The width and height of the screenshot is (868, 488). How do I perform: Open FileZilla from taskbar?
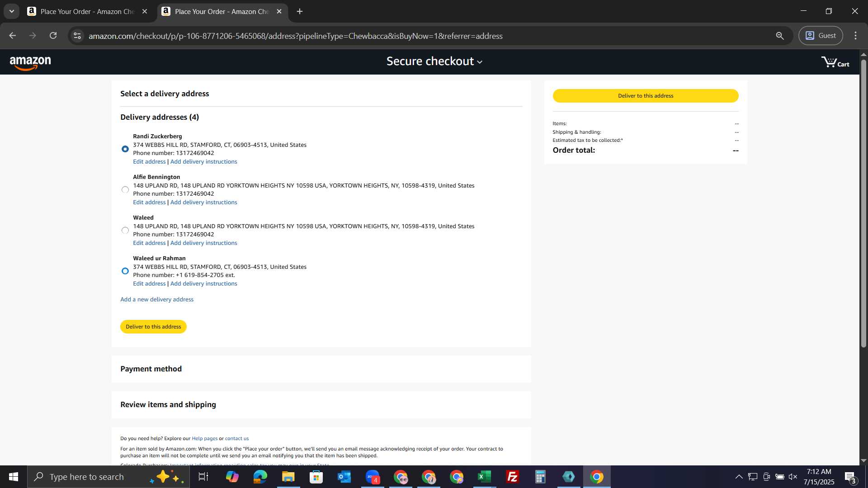pyautogui.click(x=513, y=477)
